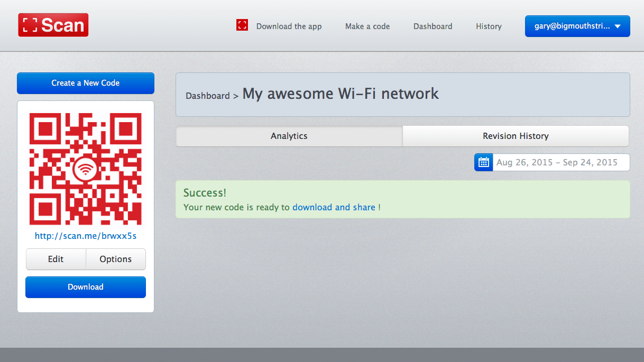Go to Make a code page
This screenshot has height=362, width=644.
tap(367, 26)
